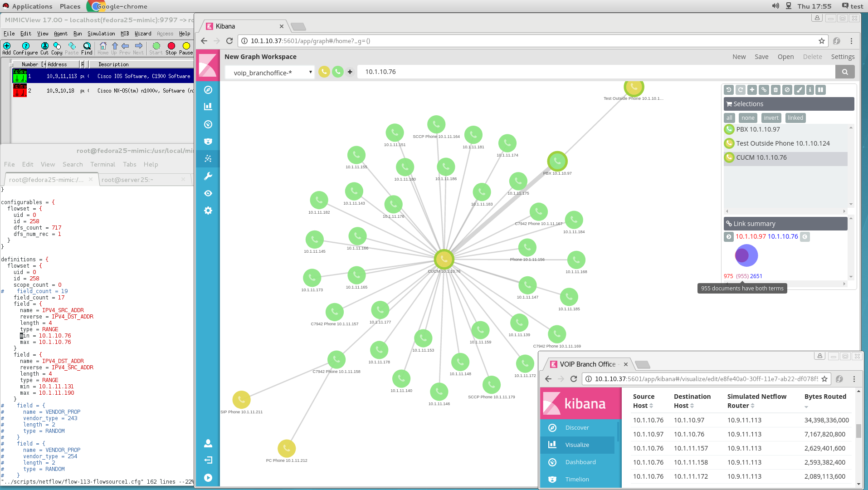Click the right-arrow expander beside 10.1.10.97
Viewport: 868px width, 490px height.
click(x=729, y=237)
